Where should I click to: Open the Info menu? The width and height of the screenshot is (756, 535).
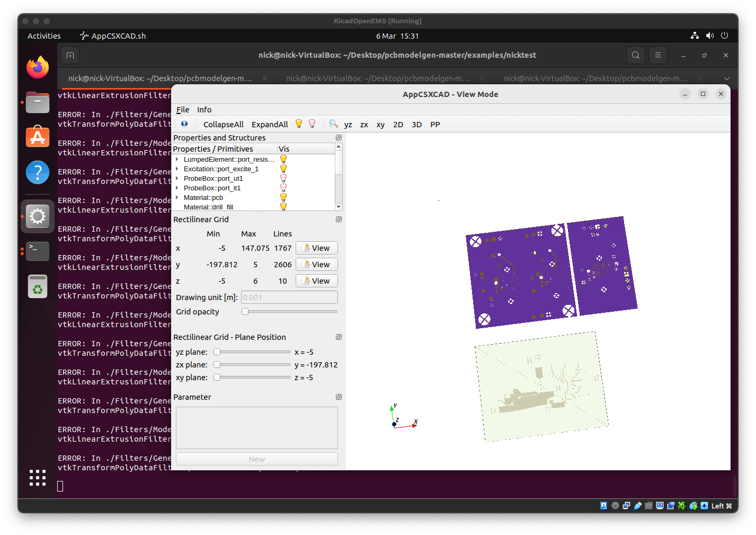(x=204, y=110)
